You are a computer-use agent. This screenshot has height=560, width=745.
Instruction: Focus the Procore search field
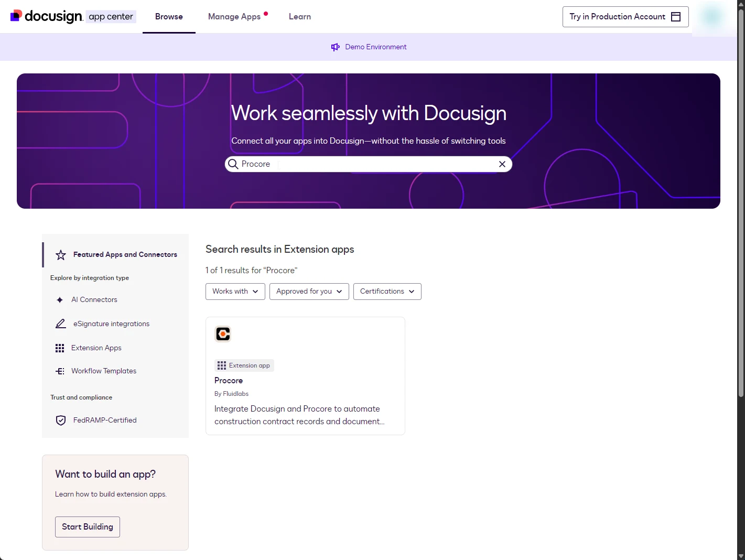pos(369,164)
